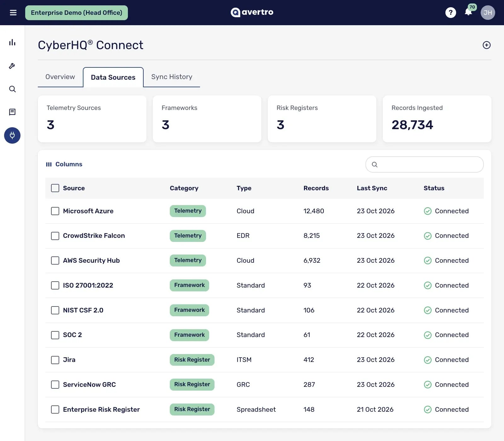
Task: Check the Microsoft Azure row checkbox
Action: 55,211
